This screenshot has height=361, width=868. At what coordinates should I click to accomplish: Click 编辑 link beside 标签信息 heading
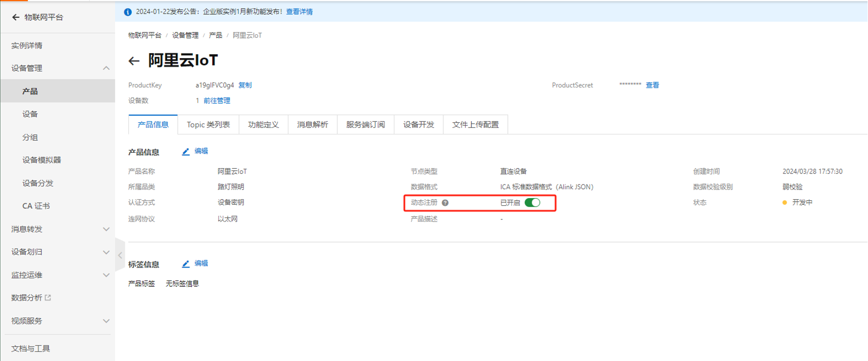pyautogui.click(x=201, y=263)
